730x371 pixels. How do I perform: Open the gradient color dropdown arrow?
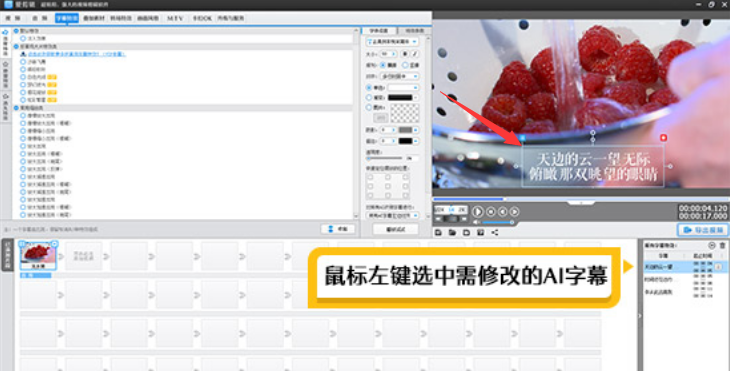[415, 98]
